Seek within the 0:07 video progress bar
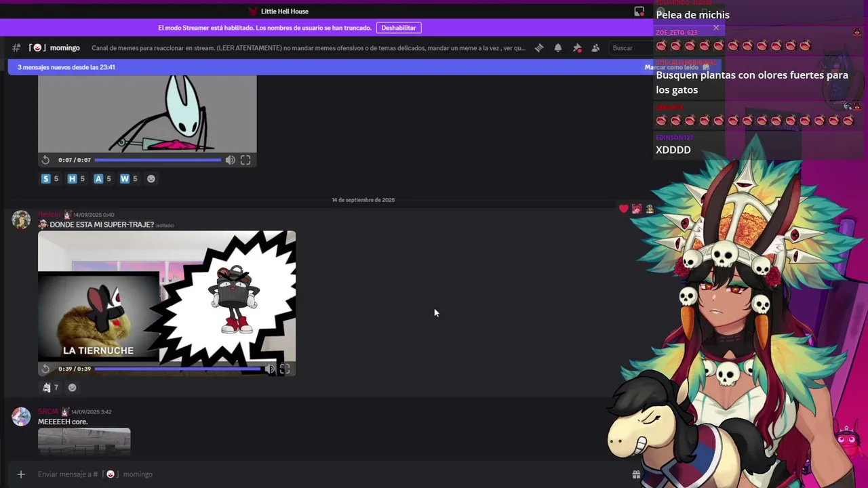The height and width of the screenshot is (488, 868). pos(158,160)
